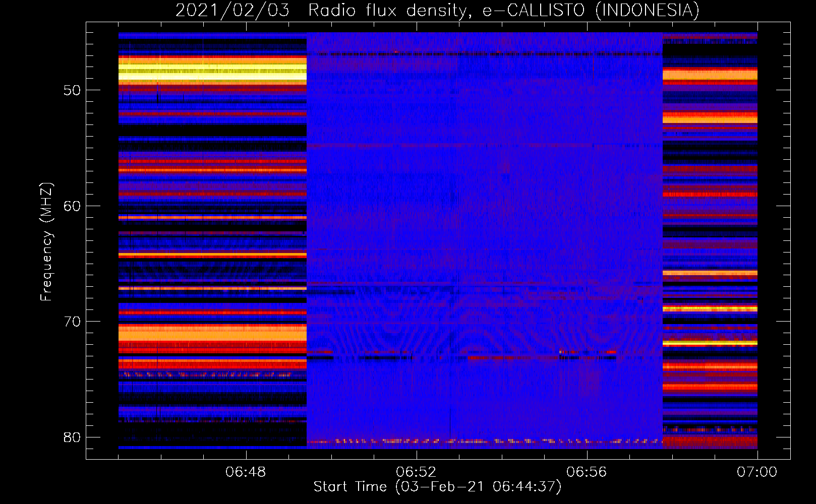
Task: Click the 80 MHz frequency tick label
Action: [x=72, y=437]
